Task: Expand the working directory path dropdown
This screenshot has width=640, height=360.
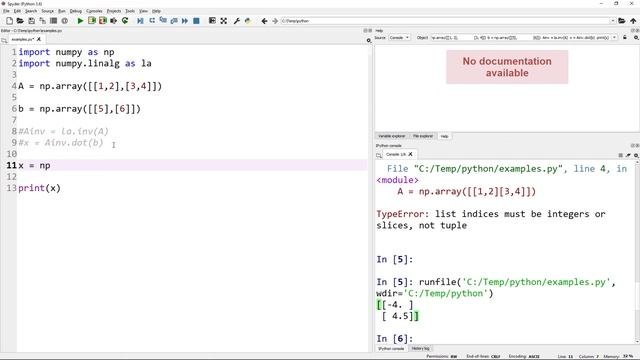Action: [x=613, y=21]
